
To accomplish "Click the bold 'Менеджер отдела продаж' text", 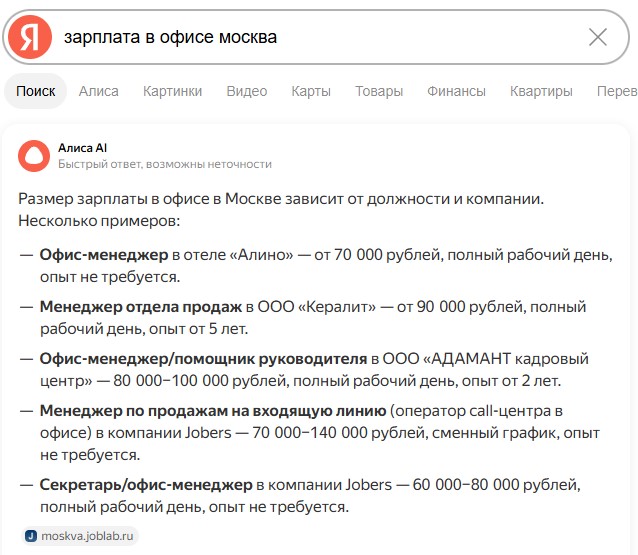I will (141, 307).
